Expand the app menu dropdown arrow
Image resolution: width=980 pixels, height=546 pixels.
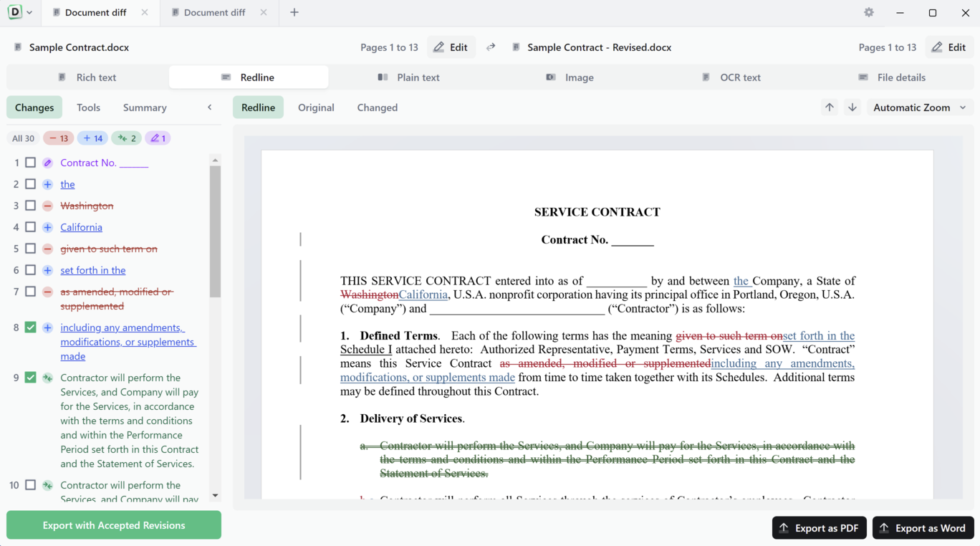coord(29,12)
